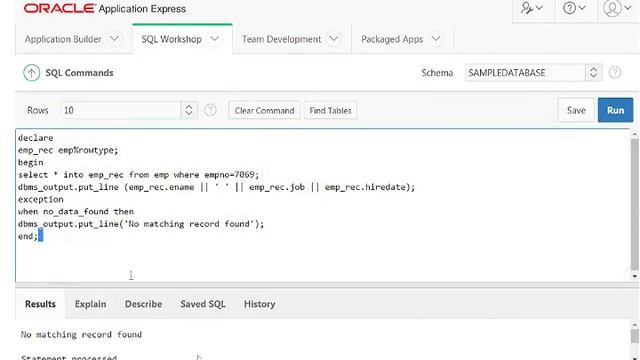The width and height of the screenshot is (640, 360).
Task: Expand the Application Builder dropdown chevron
Action: point(114,39)
